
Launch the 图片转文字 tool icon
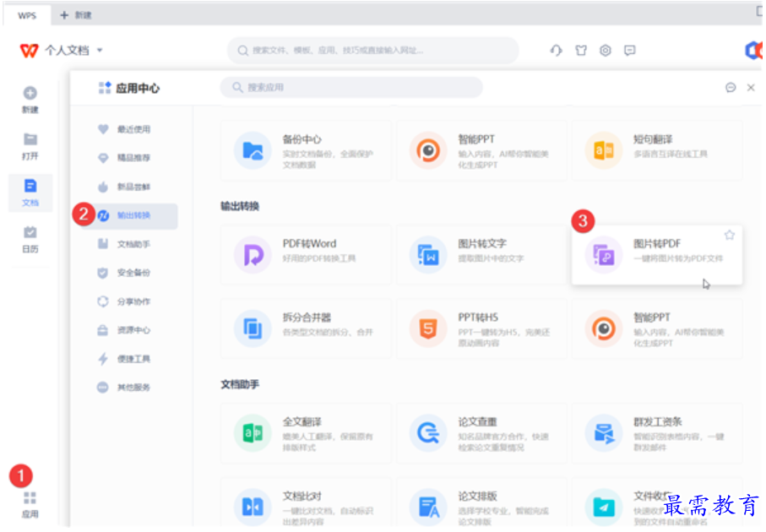(428, 254)
